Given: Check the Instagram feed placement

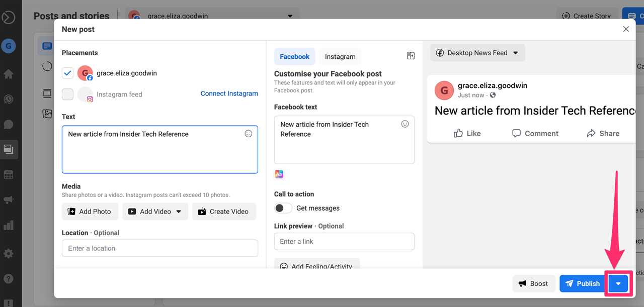Looking at the screenshot, I should click(x=67, y=94).
